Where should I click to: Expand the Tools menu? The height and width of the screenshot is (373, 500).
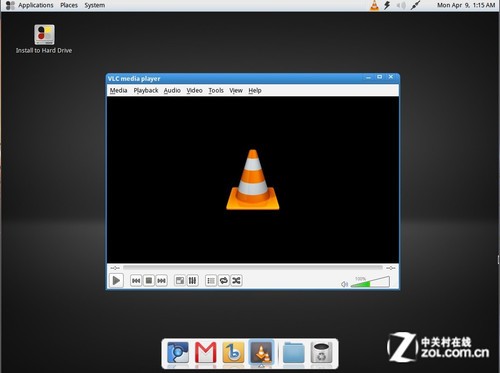[x=216, y=90]
